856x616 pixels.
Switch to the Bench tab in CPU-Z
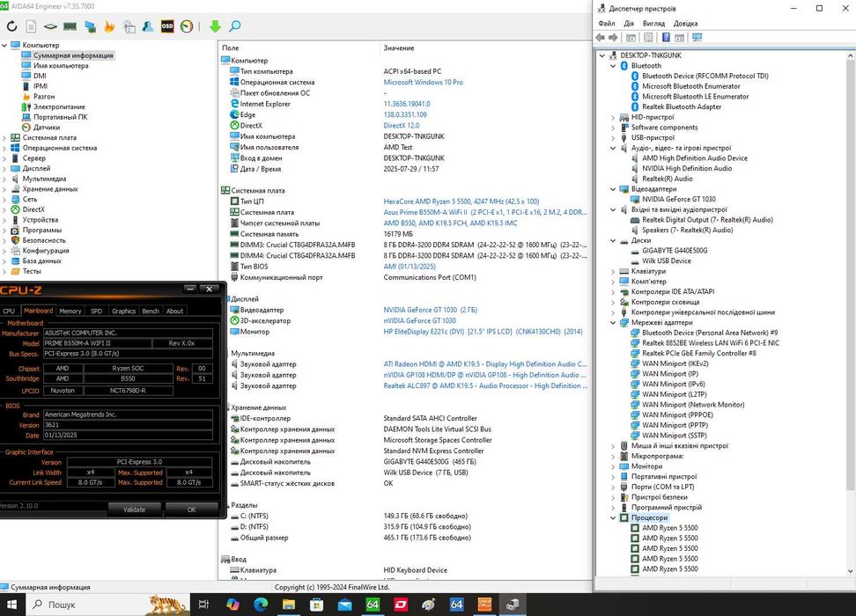tap(150, 311)
